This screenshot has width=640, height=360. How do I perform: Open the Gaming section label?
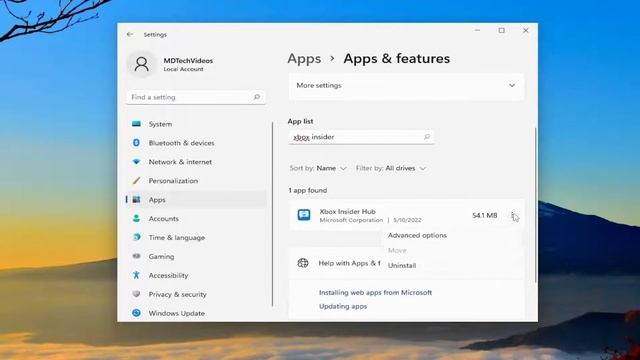(161, 256)
